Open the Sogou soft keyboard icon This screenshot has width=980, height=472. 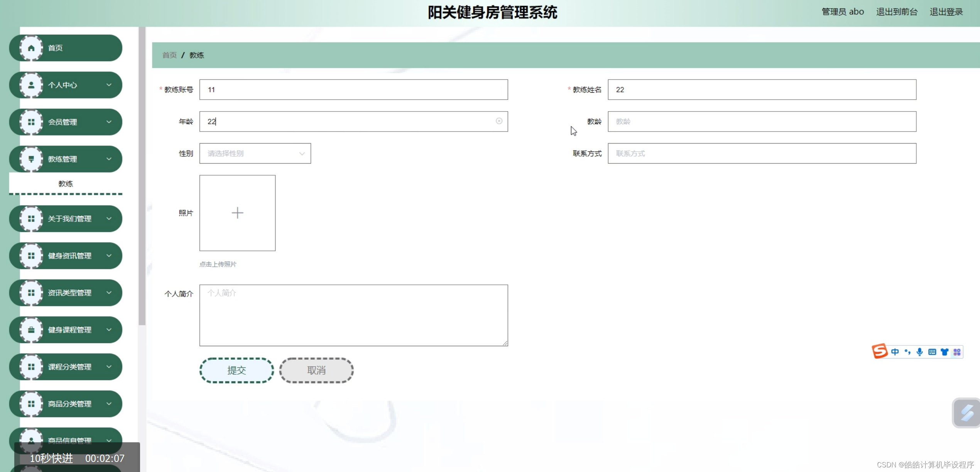pos(932,352)
